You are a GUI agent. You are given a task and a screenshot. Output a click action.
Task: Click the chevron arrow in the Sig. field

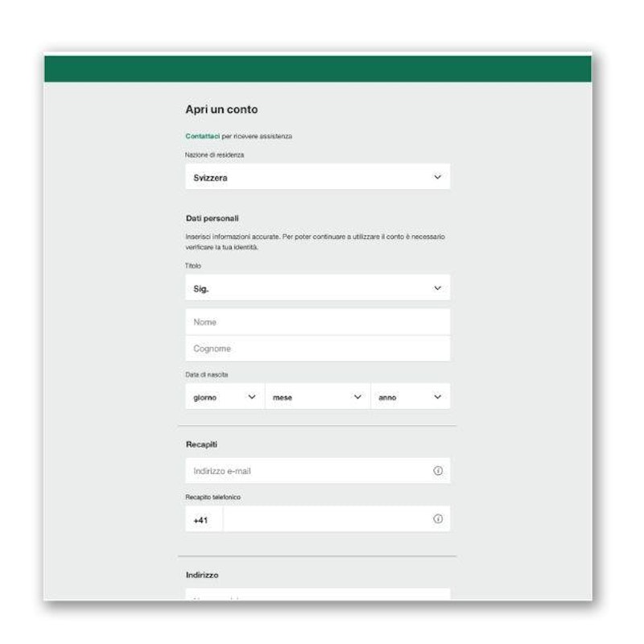(438, 287)
